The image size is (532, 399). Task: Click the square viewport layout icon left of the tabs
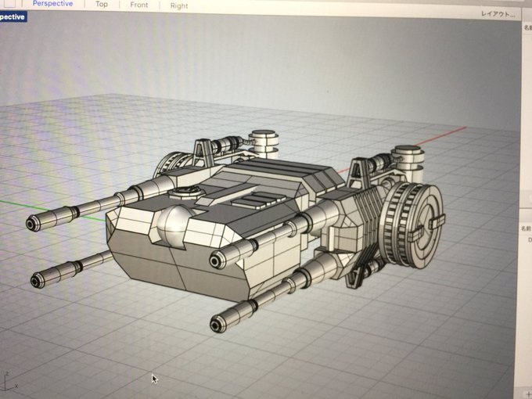pyautogui.click(x=9, y=3)
